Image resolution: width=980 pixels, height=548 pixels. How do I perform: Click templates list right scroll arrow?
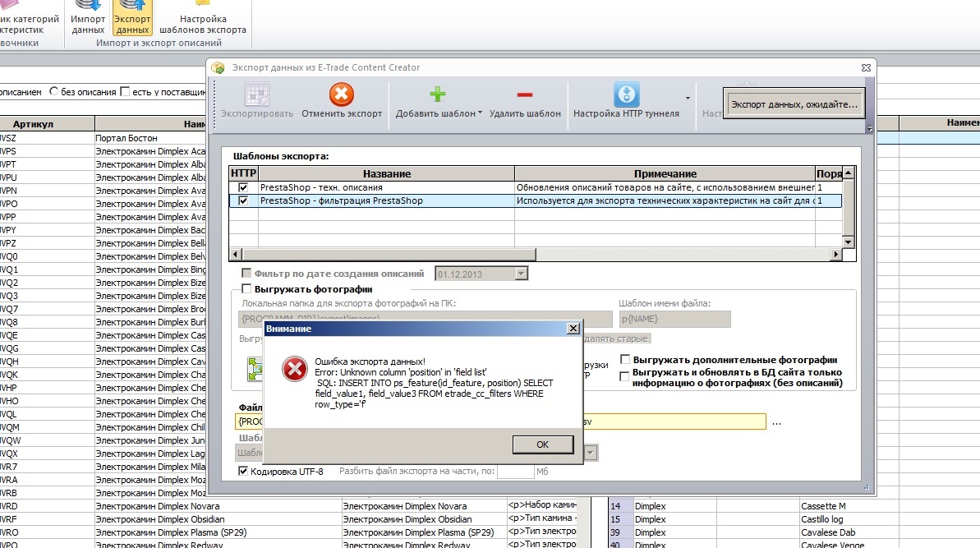pyautogui.click(x=835, y=255)
